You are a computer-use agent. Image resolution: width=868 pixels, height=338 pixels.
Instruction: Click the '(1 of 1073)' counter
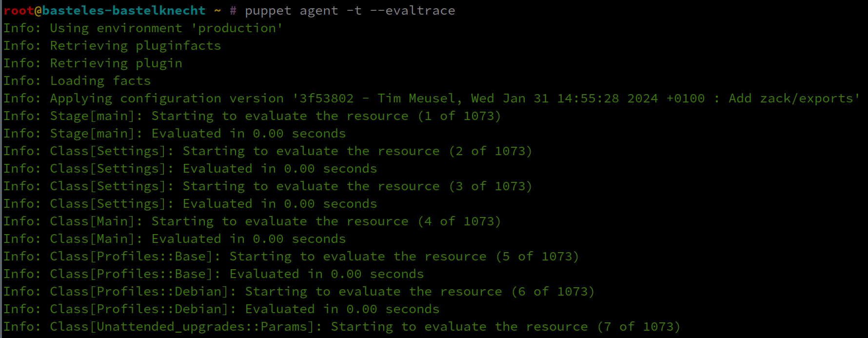459,116
